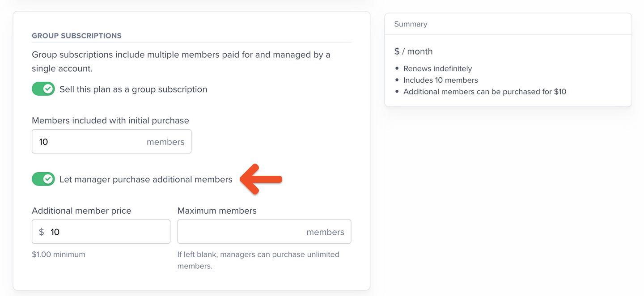Click the Additional member price input

click(107, 232)
